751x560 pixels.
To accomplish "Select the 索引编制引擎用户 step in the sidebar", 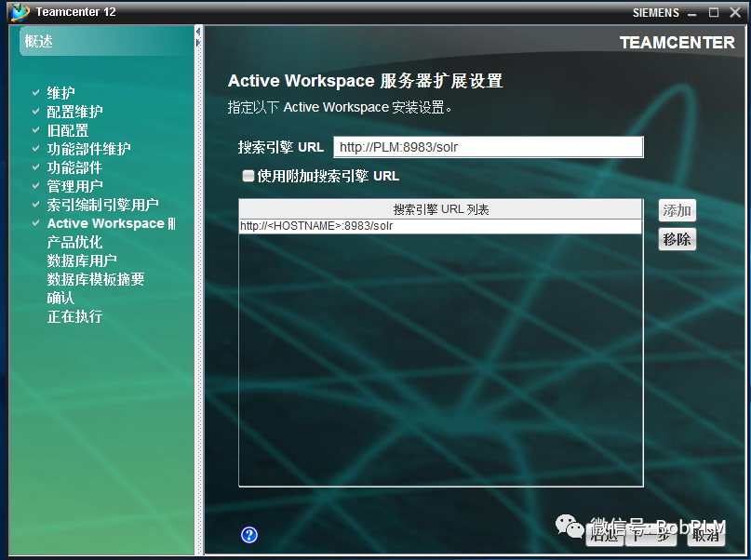I will pyautogui.click(x=102, y=205).
